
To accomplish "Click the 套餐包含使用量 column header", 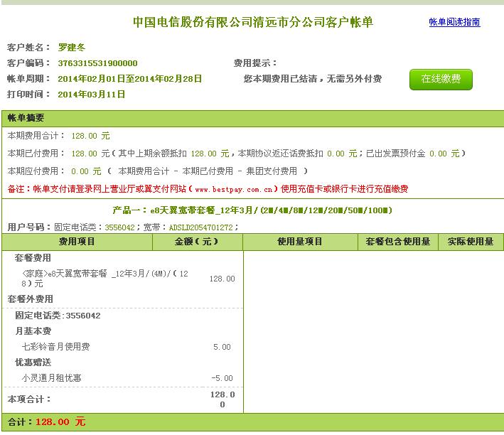I will pos(398,242).
